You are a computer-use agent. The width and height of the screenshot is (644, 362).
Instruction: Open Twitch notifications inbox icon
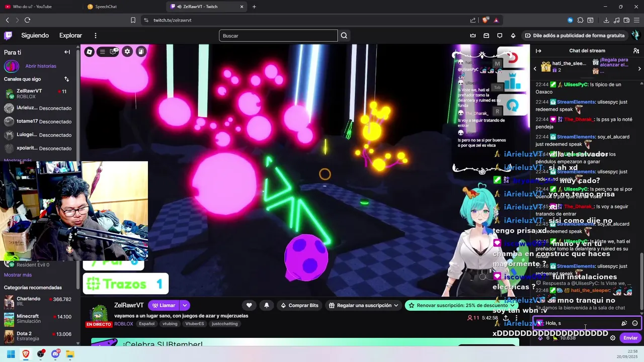coord(486,36)
